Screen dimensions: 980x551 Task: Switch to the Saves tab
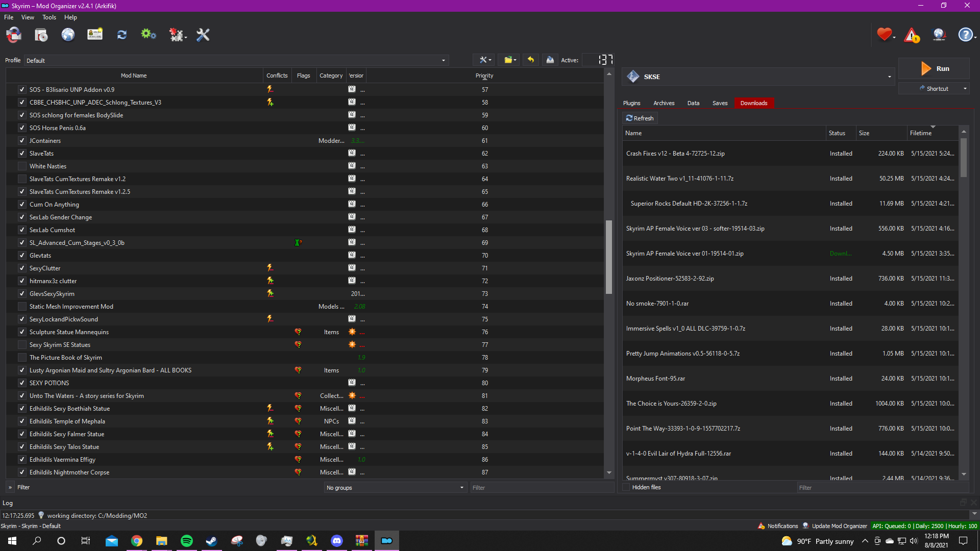pos(720,103)
